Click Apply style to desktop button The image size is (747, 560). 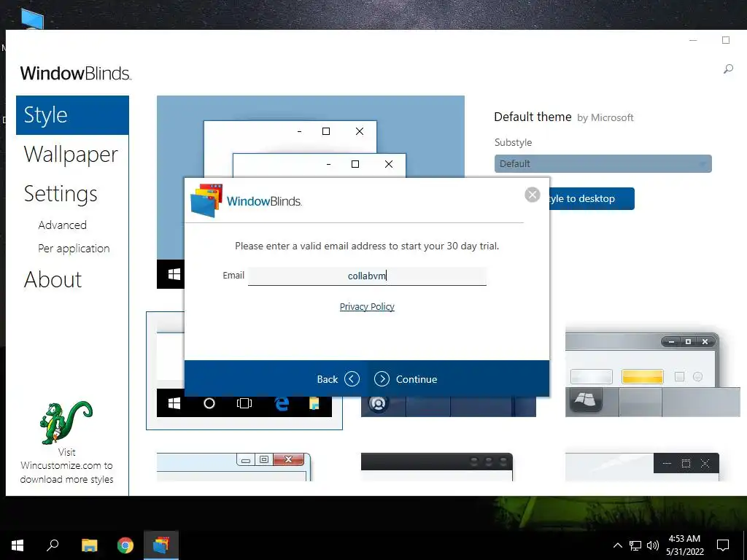(592, 198)
